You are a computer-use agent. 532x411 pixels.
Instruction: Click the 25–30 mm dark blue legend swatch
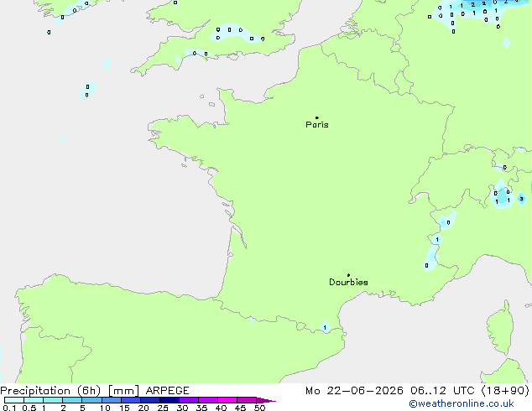(x=170, y=400)
